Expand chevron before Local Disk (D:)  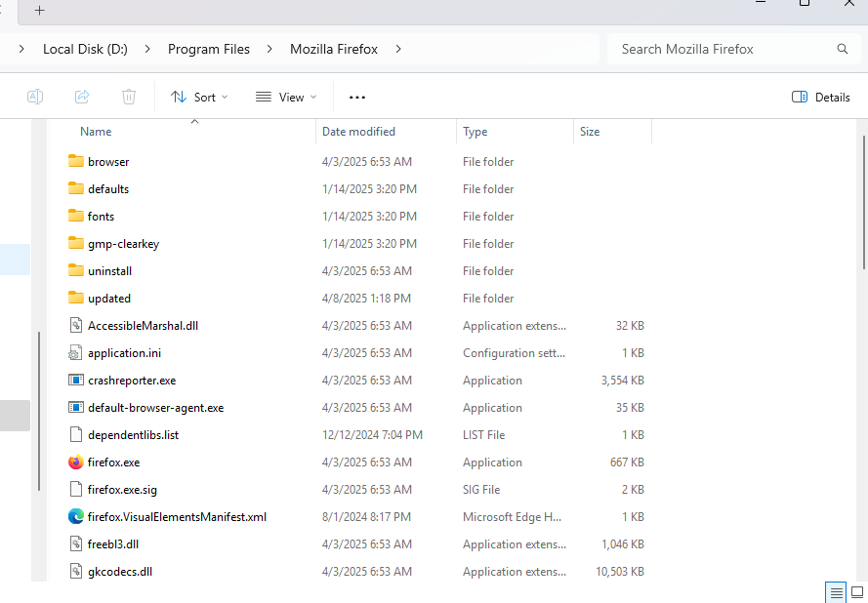tap(21, 49)
